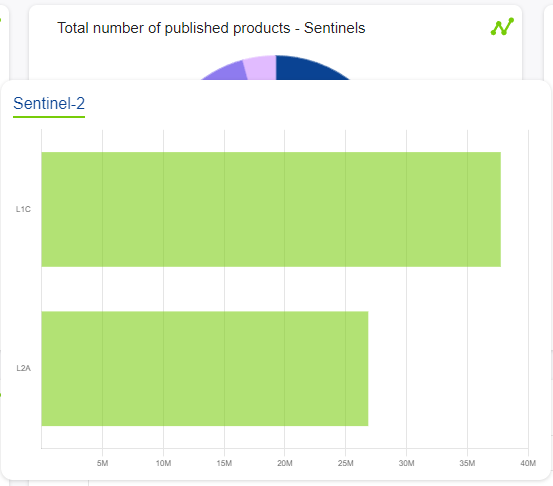Image resolution: width=553 pixels, height=486 pixels.
Task: Click the L2A axis label
Action: [x=24, y=368]
